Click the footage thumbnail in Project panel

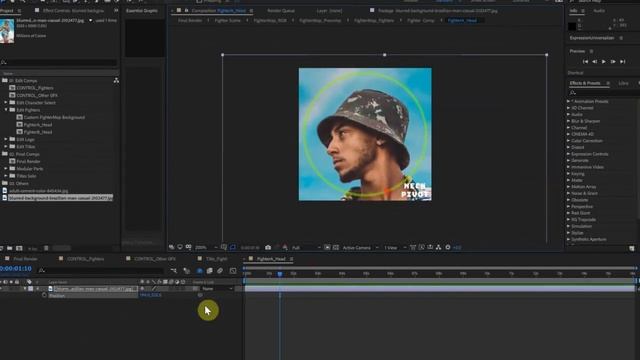click(7, 31)
